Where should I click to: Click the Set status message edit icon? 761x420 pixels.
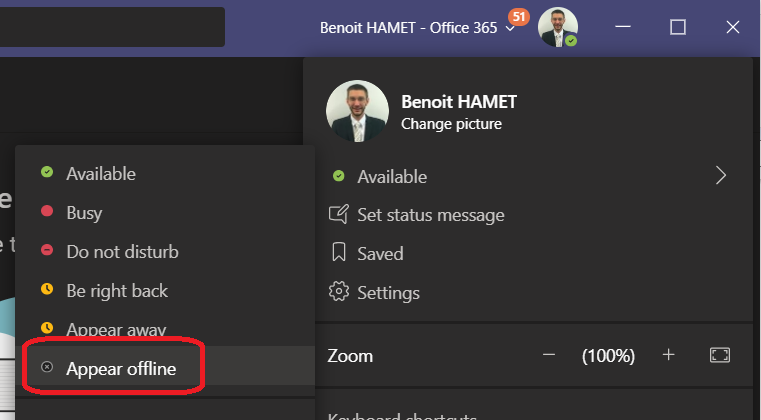tap(339, 215)
